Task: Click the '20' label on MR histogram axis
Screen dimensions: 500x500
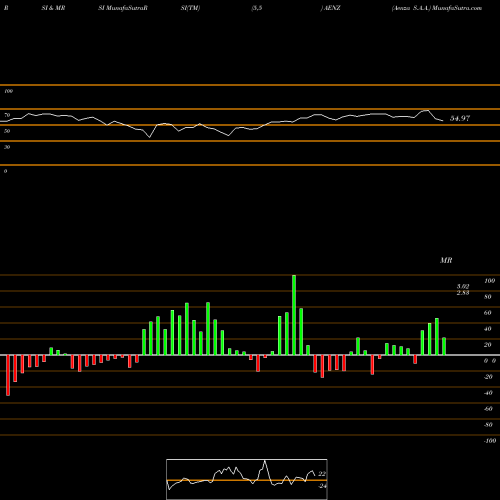Action: click(x=488, y=345)
